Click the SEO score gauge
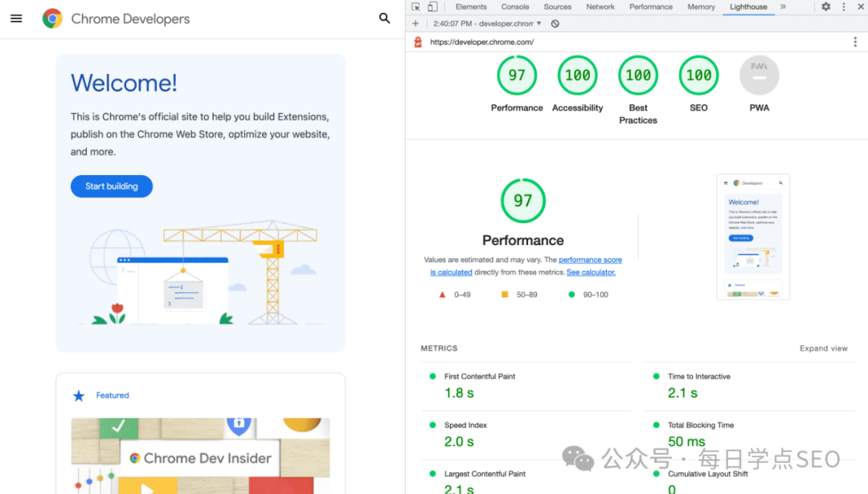868x494 pixels. 698,76
